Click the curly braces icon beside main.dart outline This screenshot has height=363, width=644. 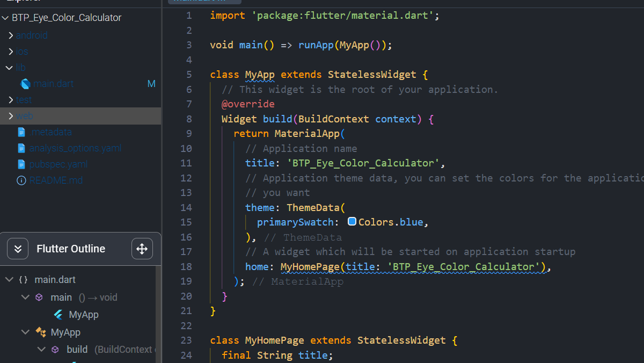(x=23, y=280)
